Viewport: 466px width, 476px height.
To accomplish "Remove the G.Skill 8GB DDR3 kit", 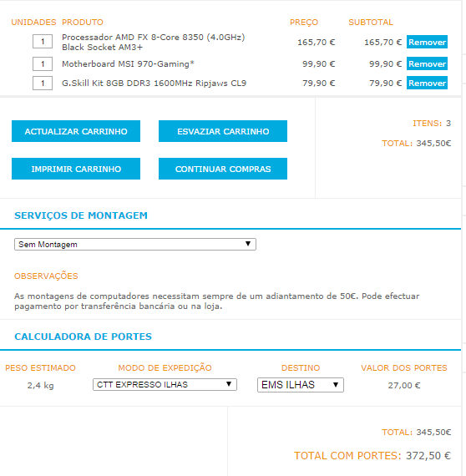I will (x=427, y=83).
